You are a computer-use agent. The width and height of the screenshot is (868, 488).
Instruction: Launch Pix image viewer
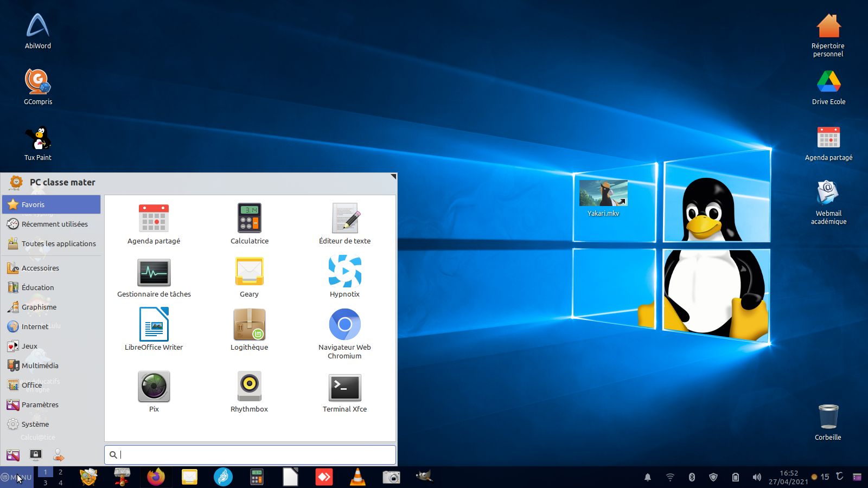[154, 391]
